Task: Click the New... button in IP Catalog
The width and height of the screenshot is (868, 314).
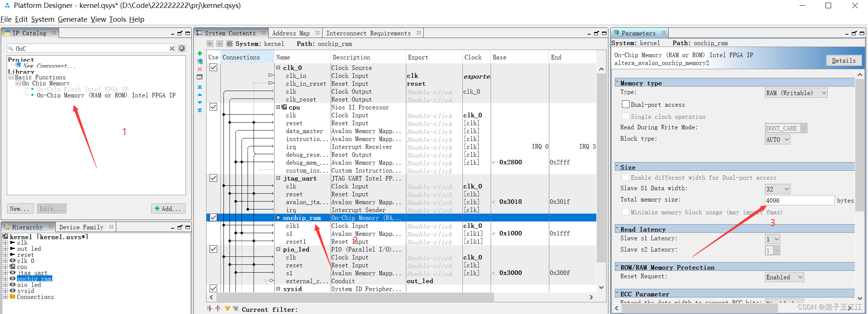Action: 20,209
